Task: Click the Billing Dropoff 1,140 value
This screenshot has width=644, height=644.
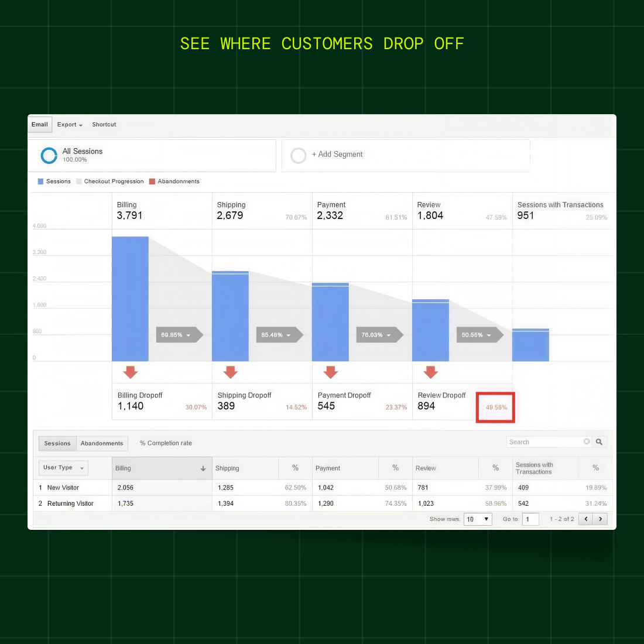Action: pyautogui.click(x=131, y=406)
